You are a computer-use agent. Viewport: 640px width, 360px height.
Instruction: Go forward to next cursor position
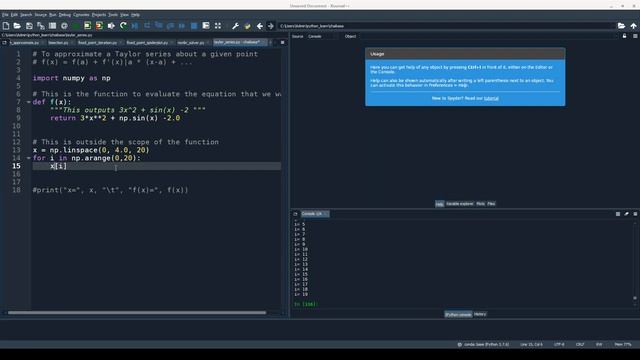tap(271, 26)
